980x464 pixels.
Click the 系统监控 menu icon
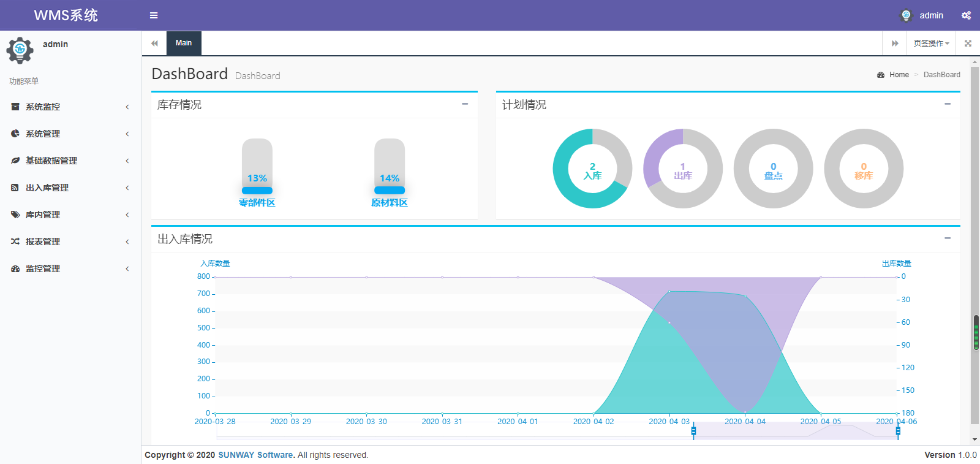pos(15,107)
